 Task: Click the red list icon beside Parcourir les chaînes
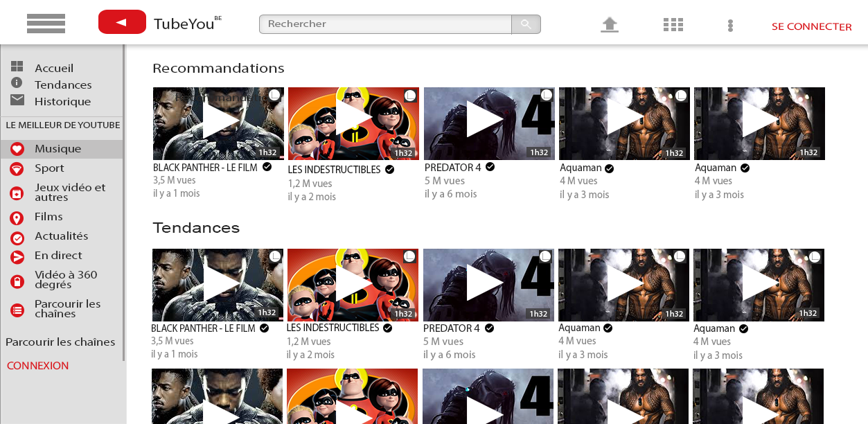tap(17, 310)
